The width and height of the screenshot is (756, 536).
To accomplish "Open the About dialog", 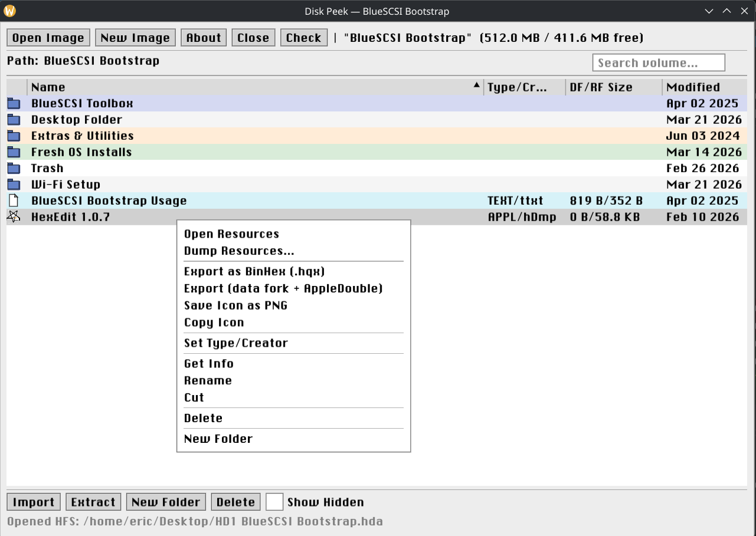I will click(x=203, y=37).
